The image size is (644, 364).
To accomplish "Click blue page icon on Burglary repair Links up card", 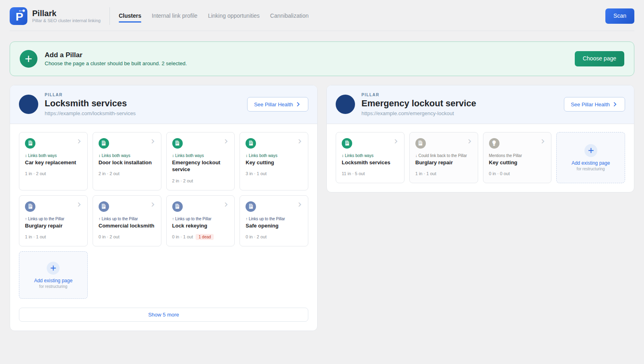I will 30,207.
